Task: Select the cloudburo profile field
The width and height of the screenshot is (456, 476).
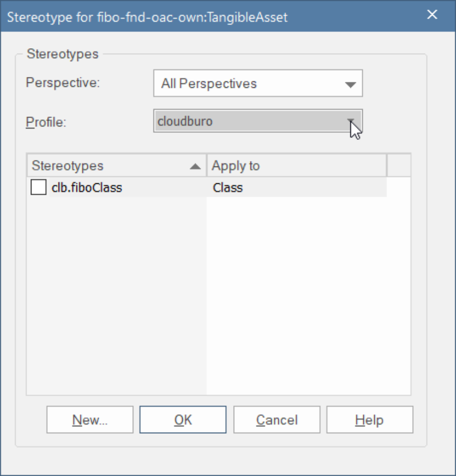Action: [244, 121]
